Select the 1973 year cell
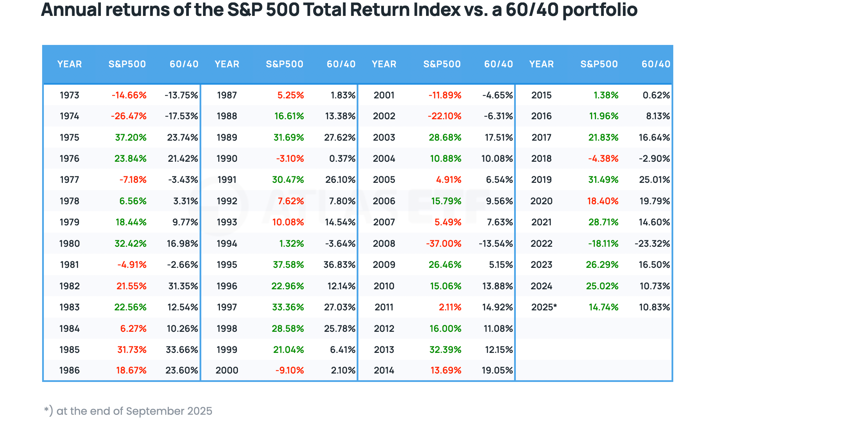 (x=69, y=95)
